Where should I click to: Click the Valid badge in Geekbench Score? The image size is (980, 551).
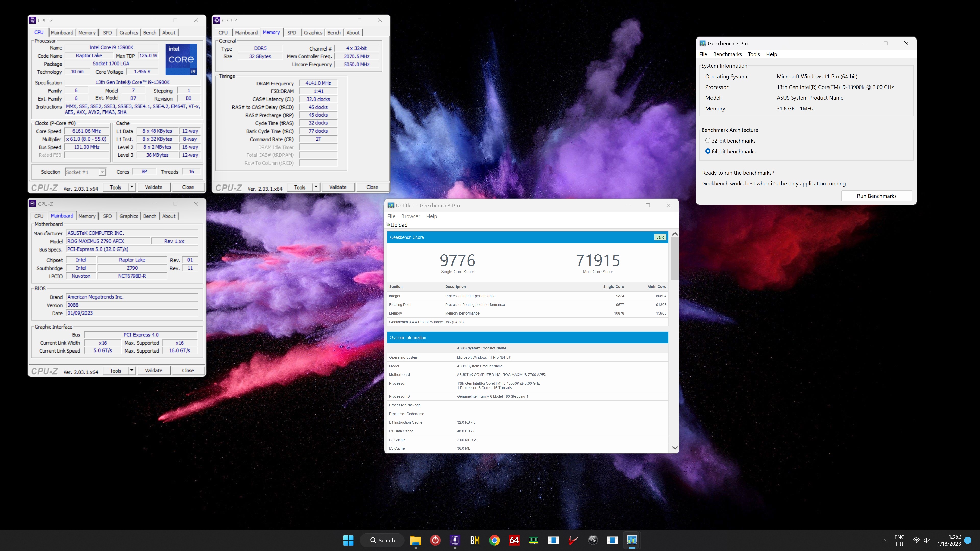[x=660, y=237]
